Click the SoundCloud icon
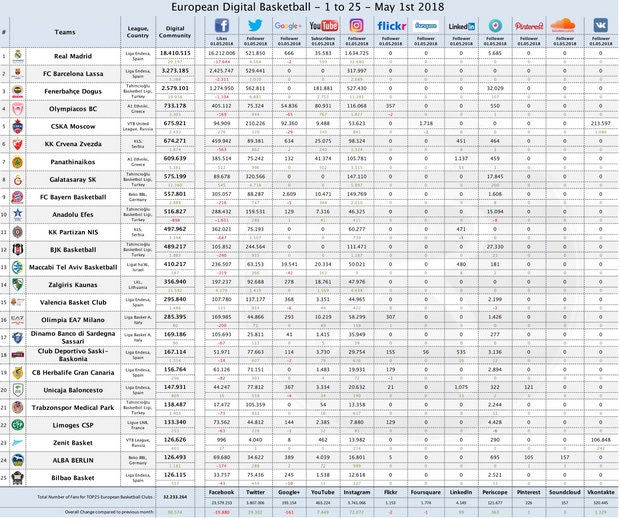This screenshot has height=518, width=620. pos(563,25)
